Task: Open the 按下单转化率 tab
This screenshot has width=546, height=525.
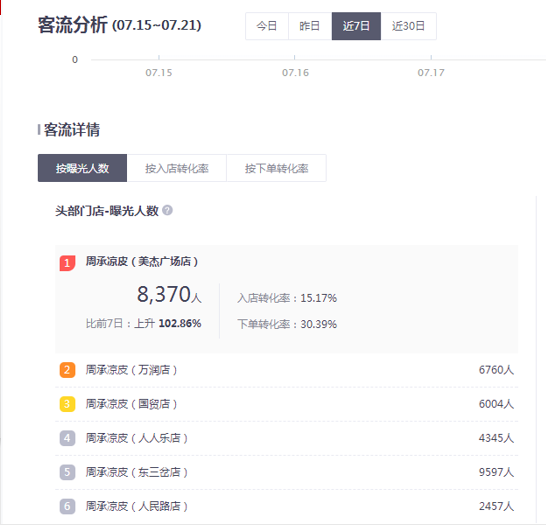Action: (x=276, y=168)
